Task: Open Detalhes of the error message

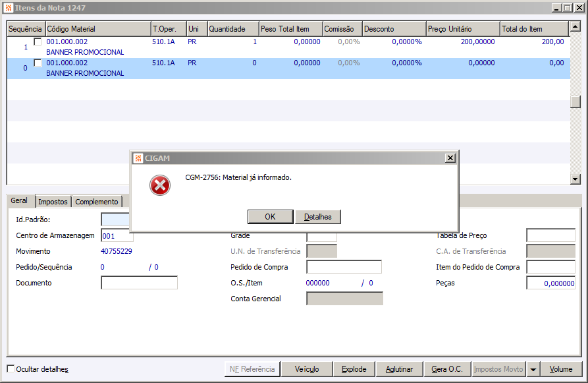Action: pos(318,217)
